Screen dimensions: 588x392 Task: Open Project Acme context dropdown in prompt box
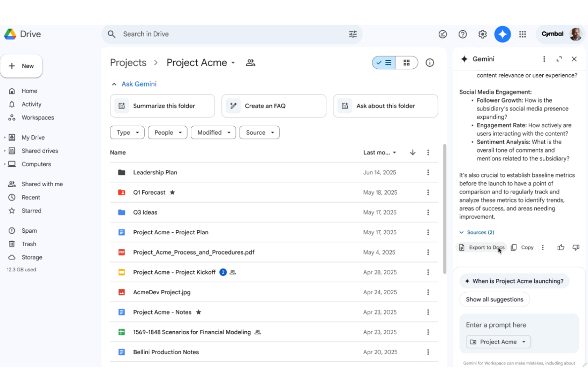pos(498,342)
